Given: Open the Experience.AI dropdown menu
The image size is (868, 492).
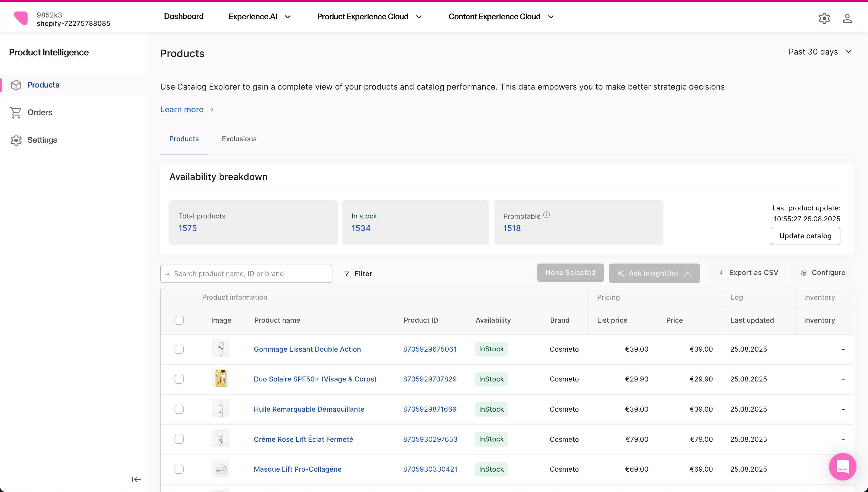Looking at the screenshot, I should (259, 17).
